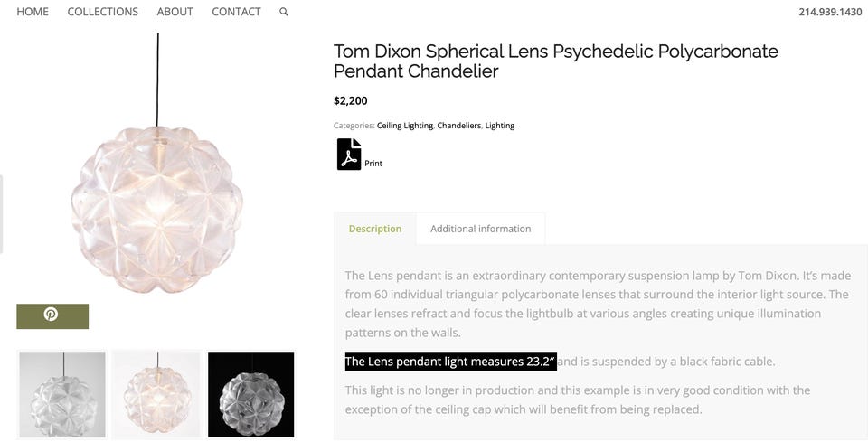Select the first gray-background pendant thumbnail
Screen dimensions: 868x442
click(62, 394)
